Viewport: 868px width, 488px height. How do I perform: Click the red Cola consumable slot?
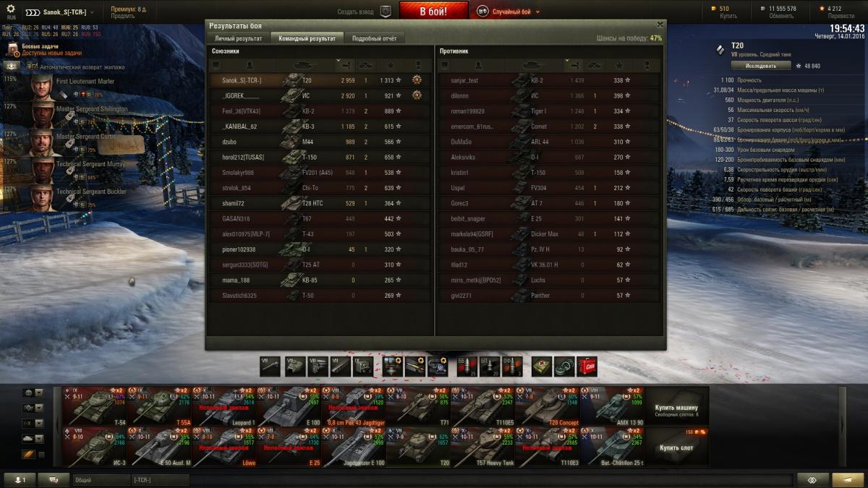pos(587,366)
